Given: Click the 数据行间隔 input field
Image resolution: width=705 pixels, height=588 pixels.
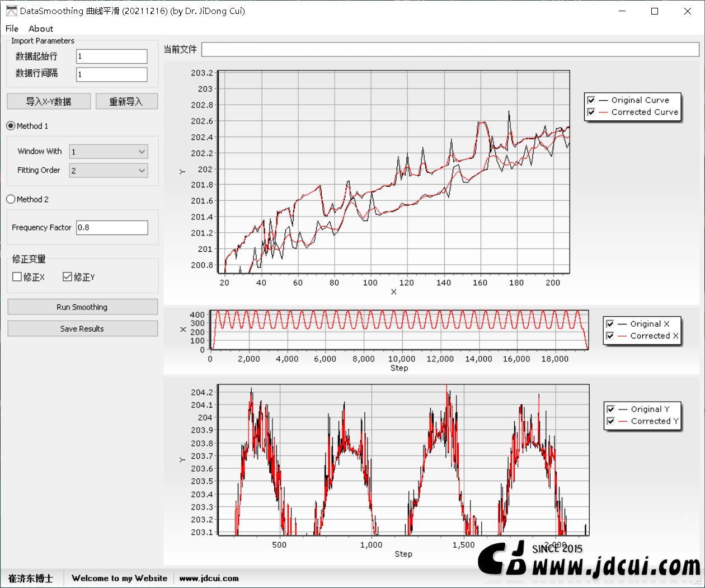Looking at the screenshot, I should pyautogui.click(x=112, y=74).
